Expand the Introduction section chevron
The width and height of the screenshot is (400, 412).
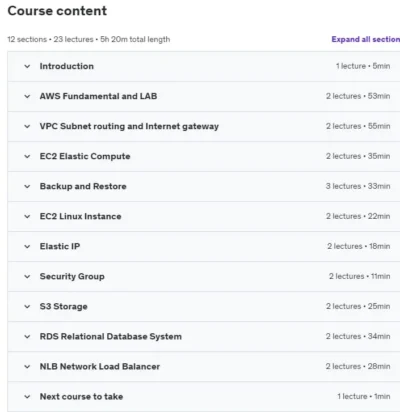click(x=27, y=66)
